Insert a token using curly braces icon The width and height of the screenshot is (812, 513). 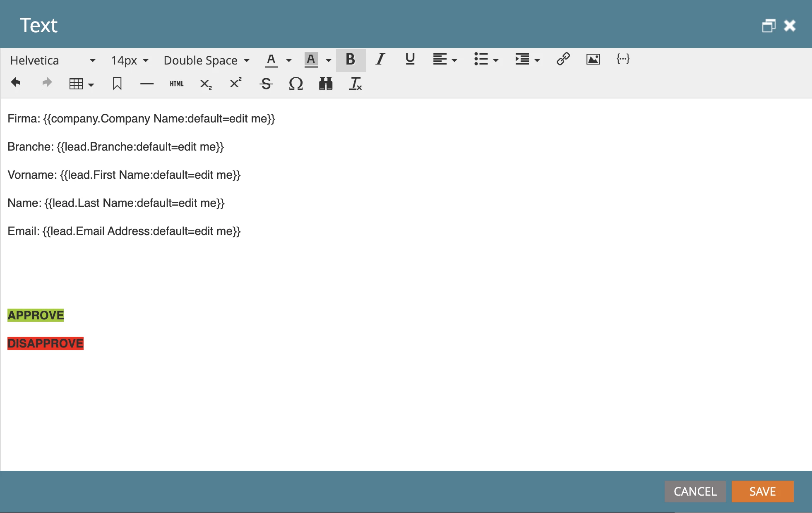coord(623,59)
